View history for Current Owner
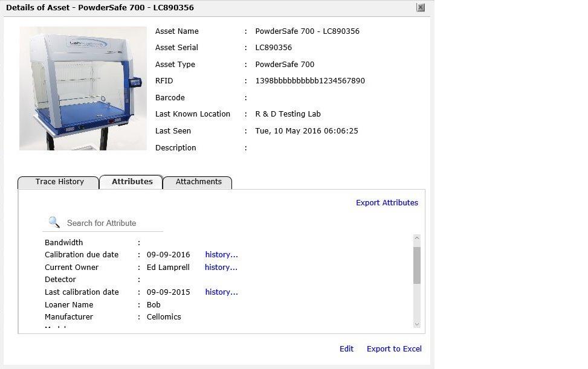The width and height of the screenshot is (588, 369). click(221, 268)
